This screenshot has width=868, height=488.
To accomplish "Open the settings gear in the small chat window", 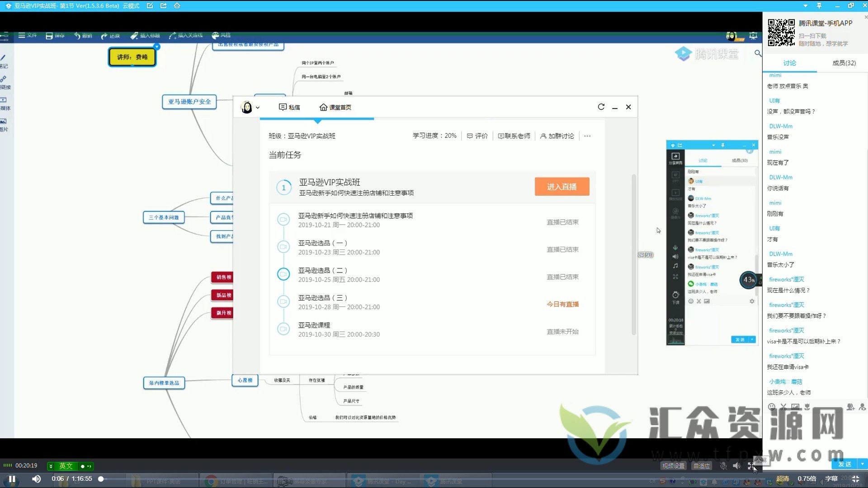I will (752, 301).
